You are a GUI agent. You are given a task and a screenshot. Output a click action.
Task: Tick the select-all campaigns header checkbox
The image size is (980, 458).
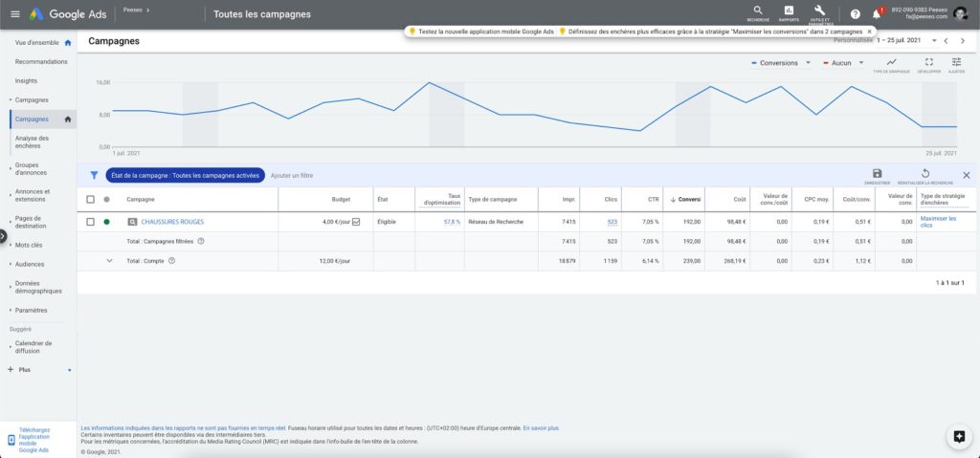coord(91,199)
